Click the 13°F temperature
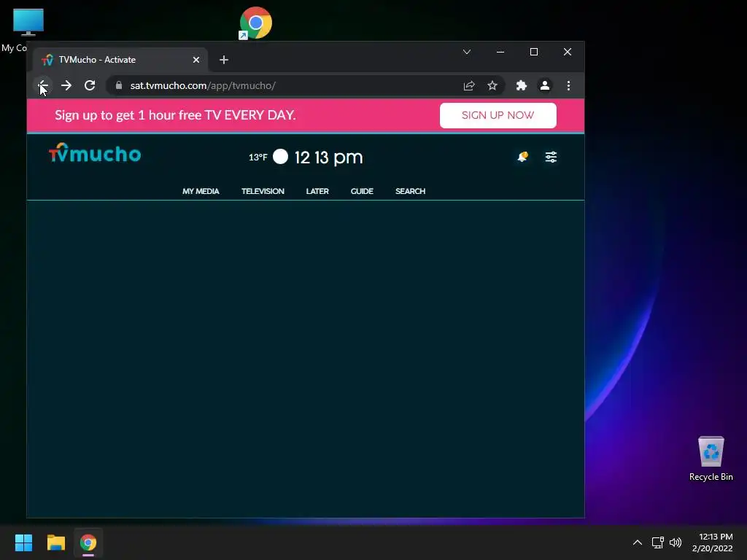 pyautogui.click(x=258, y=157)
